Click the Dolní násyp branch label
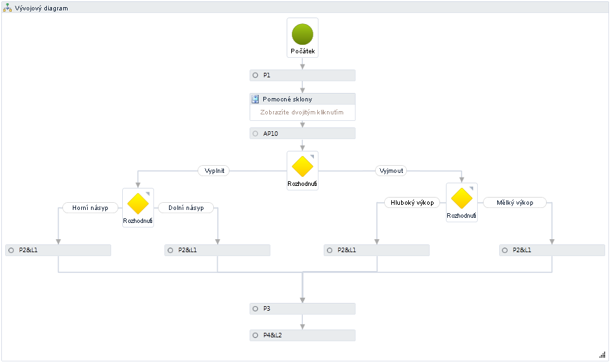 (x=186, y=208)
